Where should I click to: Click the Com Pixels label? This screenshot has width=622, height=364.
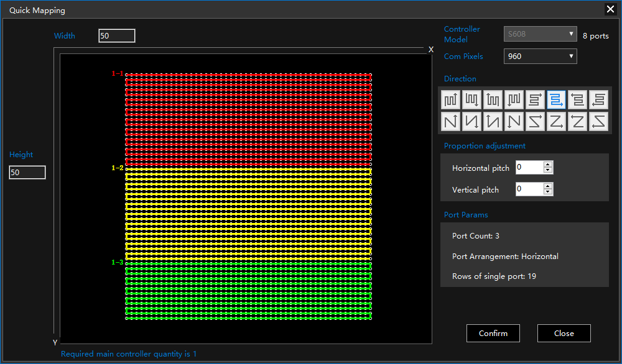(x=463, y=57)
